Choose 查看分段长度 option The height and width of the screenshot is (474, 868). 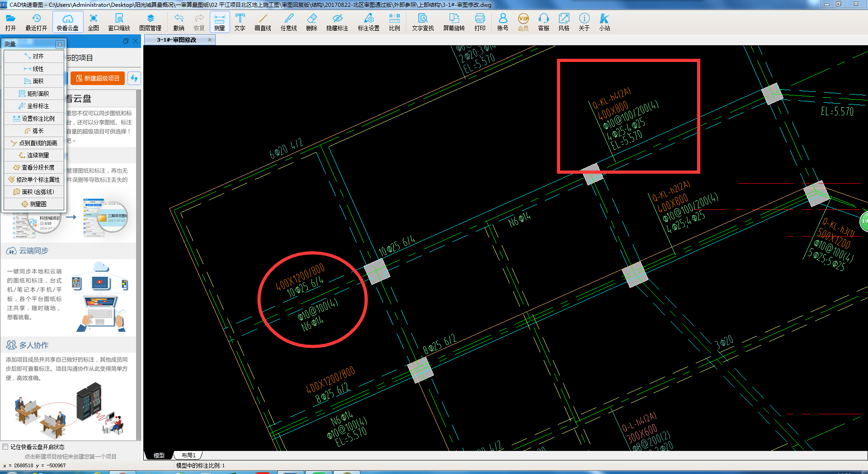pos(34,167)
